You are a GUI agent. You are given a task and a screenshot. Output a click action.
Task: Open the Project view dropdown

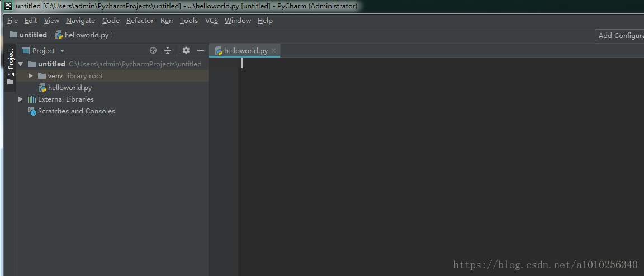44,50
